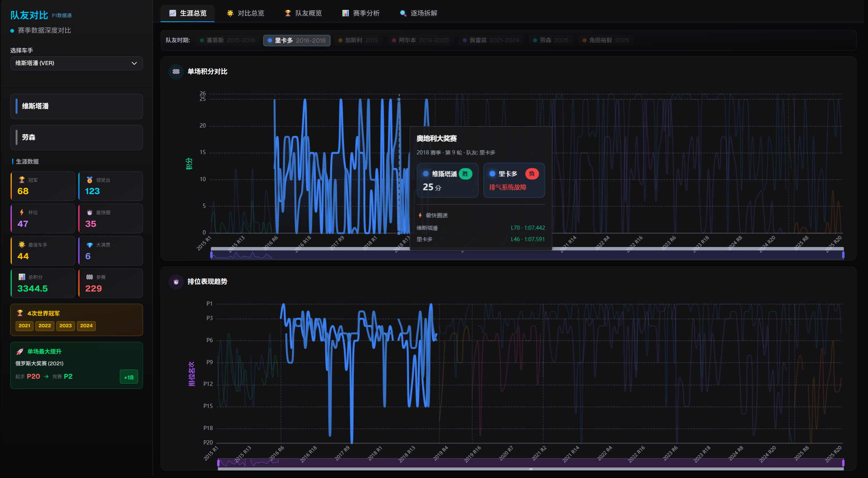The image size is (868, 478).
Task: Click the bar chart icon in 总积分 card
Action: coord(22,277)
